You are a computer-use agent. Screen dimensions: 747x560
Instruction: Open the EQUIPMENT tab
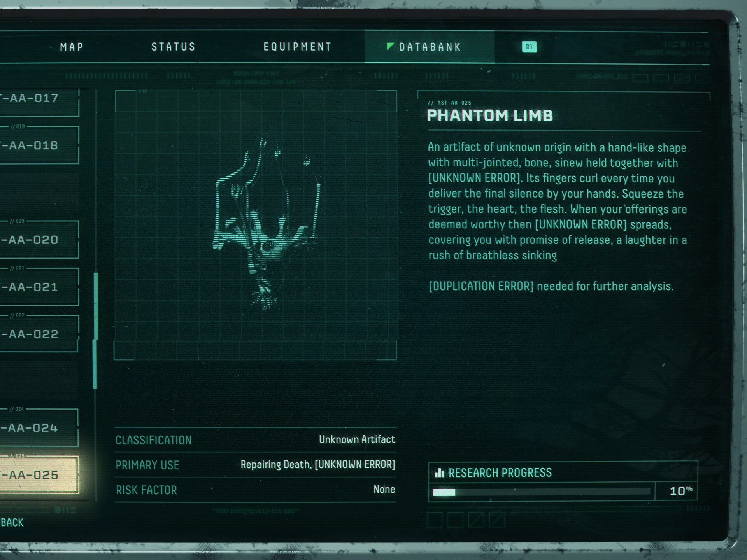tap(298, 47)
